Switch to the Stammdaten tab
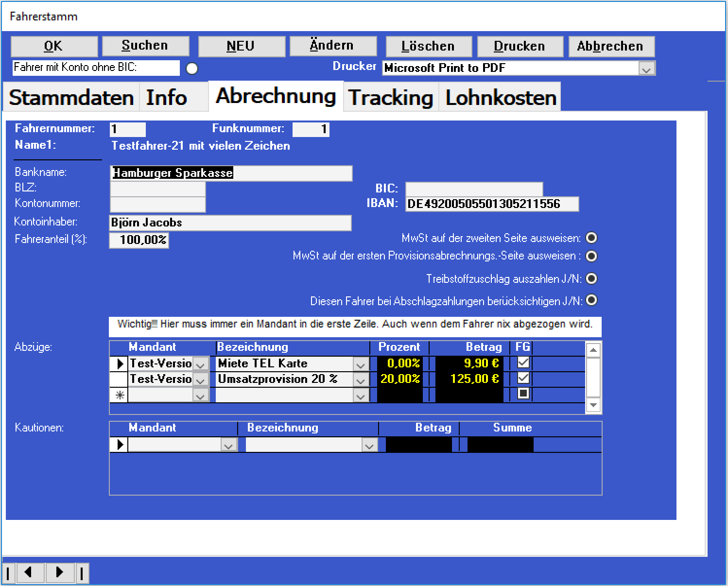Image resolution: width=728 pixels, height=586 pixels. 71,98
